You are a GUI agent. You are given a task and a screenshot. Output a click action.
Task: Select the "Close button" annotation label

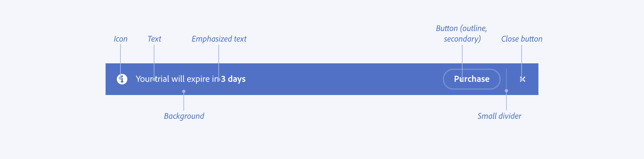[522, 39]
